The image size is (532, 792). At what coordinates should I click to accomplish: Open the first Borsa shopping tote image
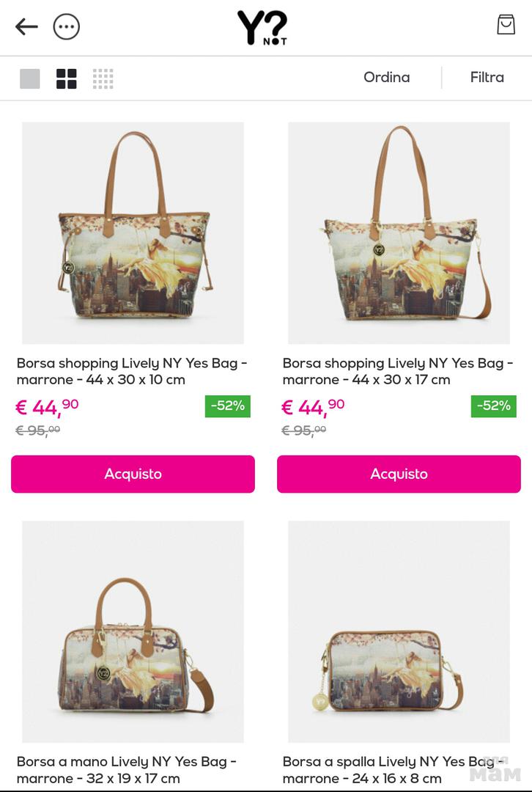133,233
